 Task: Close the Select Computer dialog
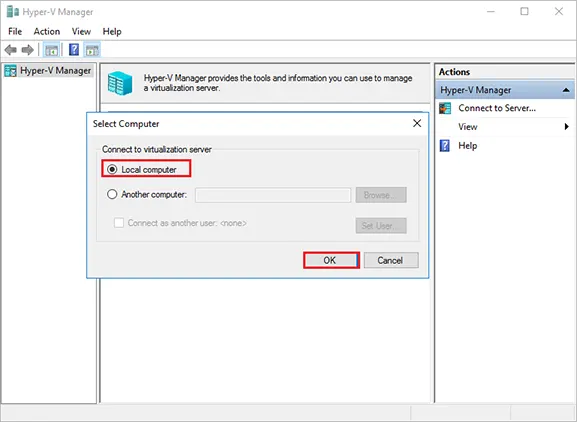click(x=417, y=123)
